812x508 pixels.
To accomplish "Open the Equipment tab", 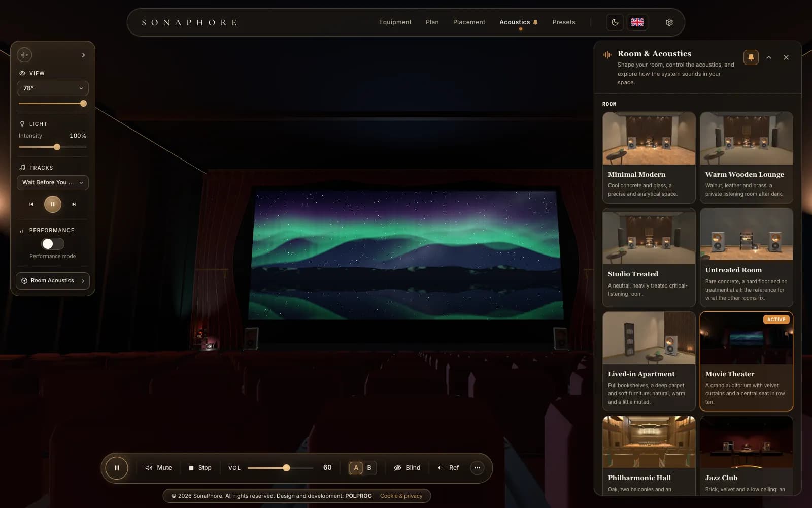I will pos(395,22).
